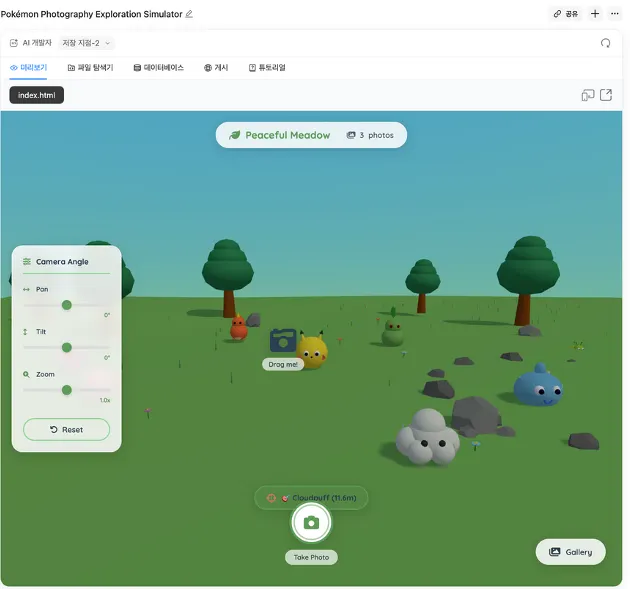The image size is (630, 589).
Task: Open the three-dot more options menu
Action: click(614, 14)
